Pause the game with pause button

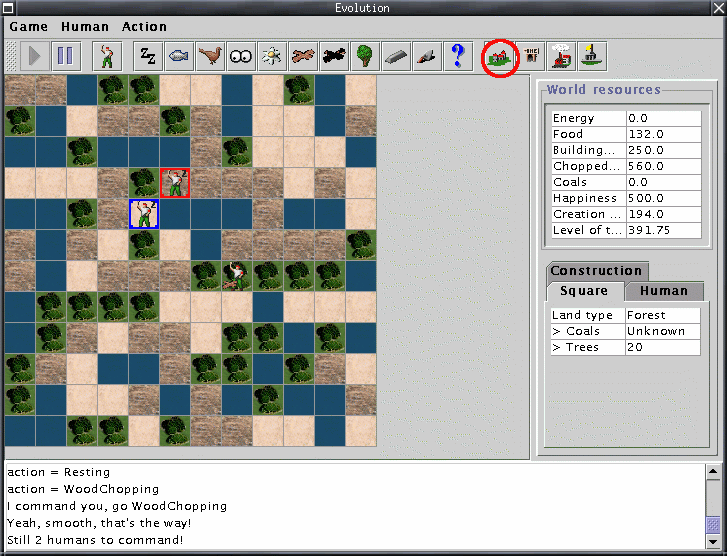64,56
